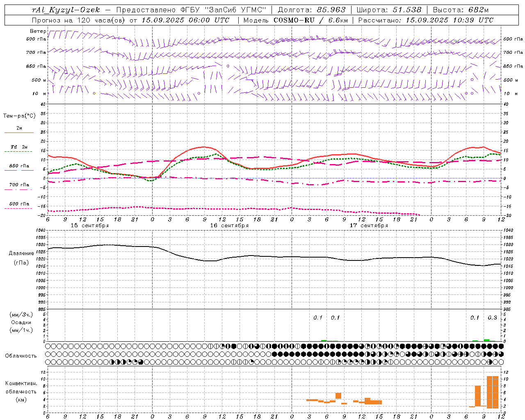525x420 pixels.
Task: Click the Td 2м dew point legend entry
Action: tap(19, 147)
